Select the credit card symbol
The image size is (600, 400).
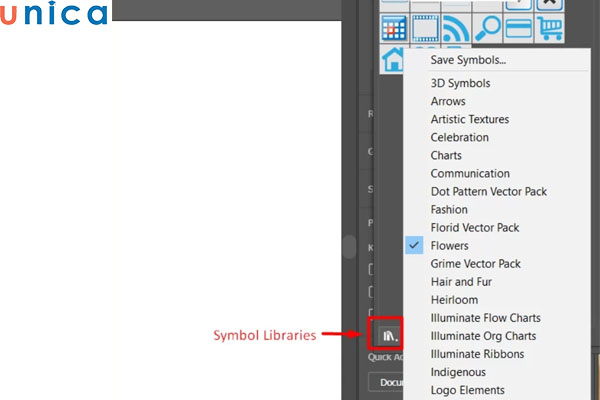519,27
